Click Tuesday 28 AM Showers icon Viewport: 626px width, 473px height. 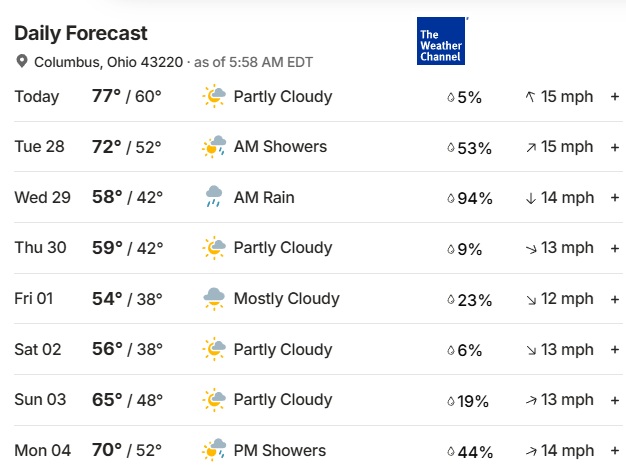coord(214,147)
